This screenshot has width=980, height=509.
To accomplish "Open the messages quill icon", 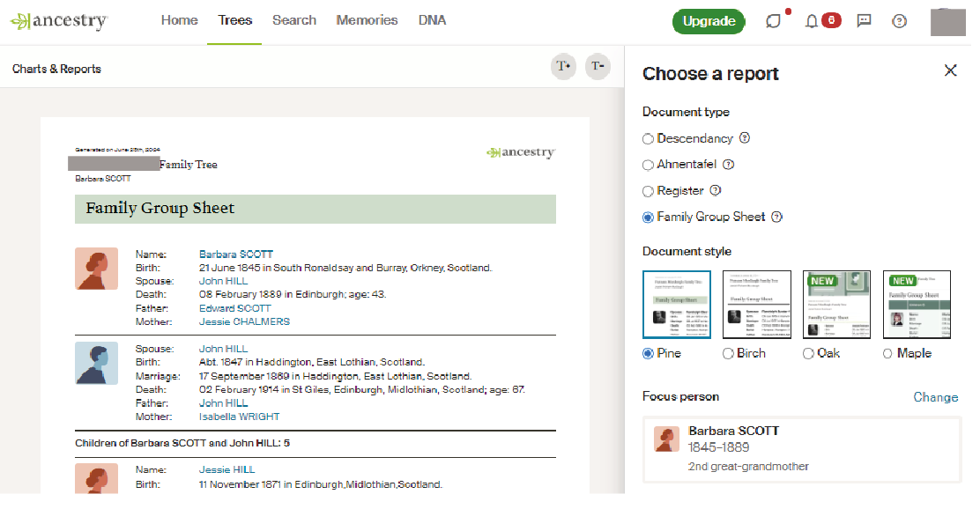I will click(x=773, y=19).
